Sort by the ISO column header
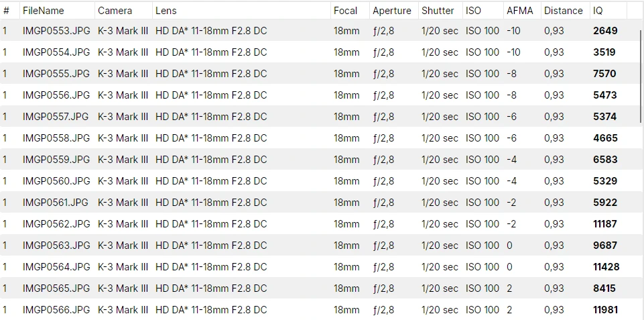 click(x=473, y=11)
